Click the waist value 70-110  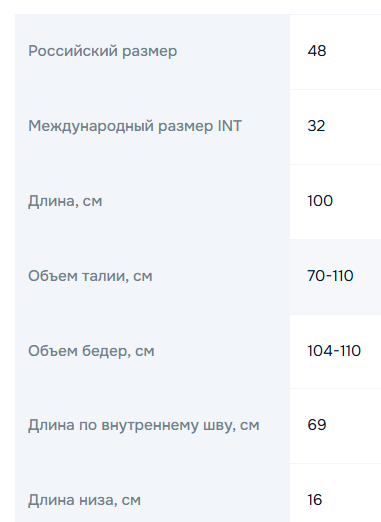330,276
